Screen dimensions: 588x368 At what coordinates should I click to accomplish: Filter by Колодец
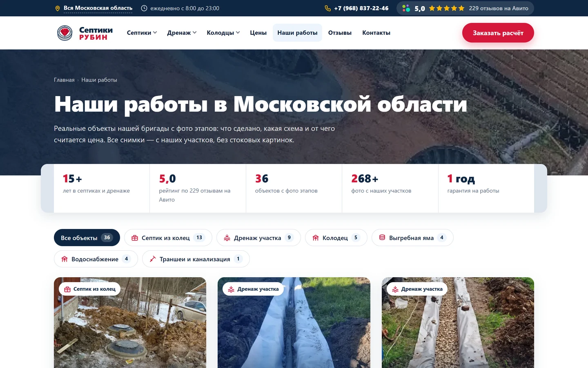[x=336, y=238]
